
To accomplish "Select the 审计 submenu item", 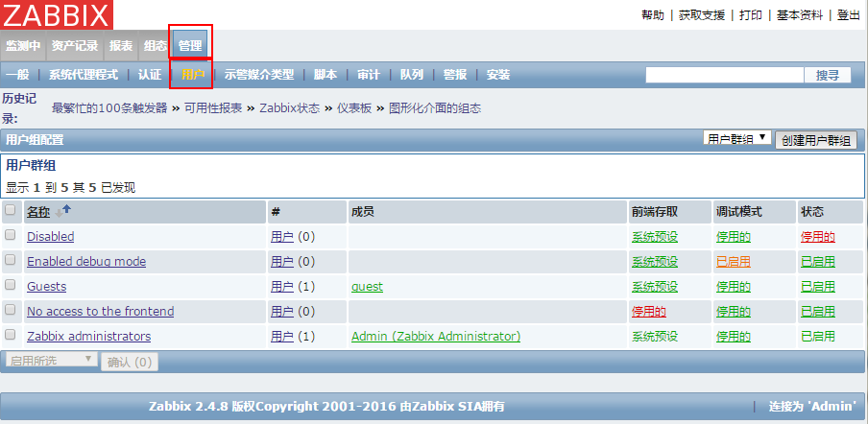I will click(369, 75).
